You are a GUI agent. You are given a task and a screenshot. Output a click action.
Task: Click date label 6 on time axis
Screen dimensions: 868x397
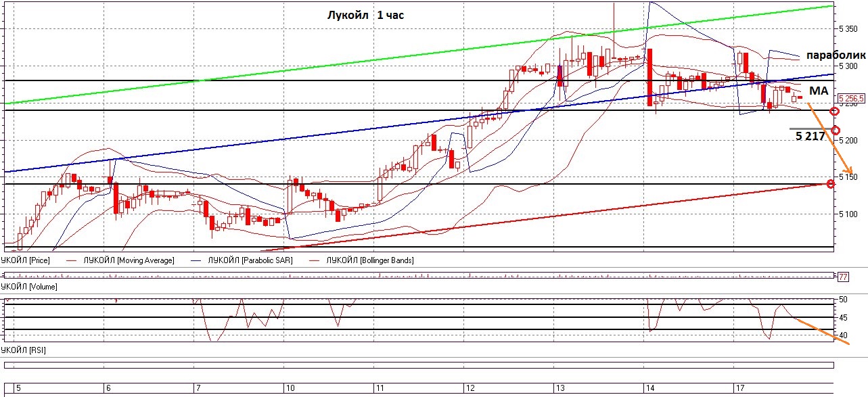point(108,388)
